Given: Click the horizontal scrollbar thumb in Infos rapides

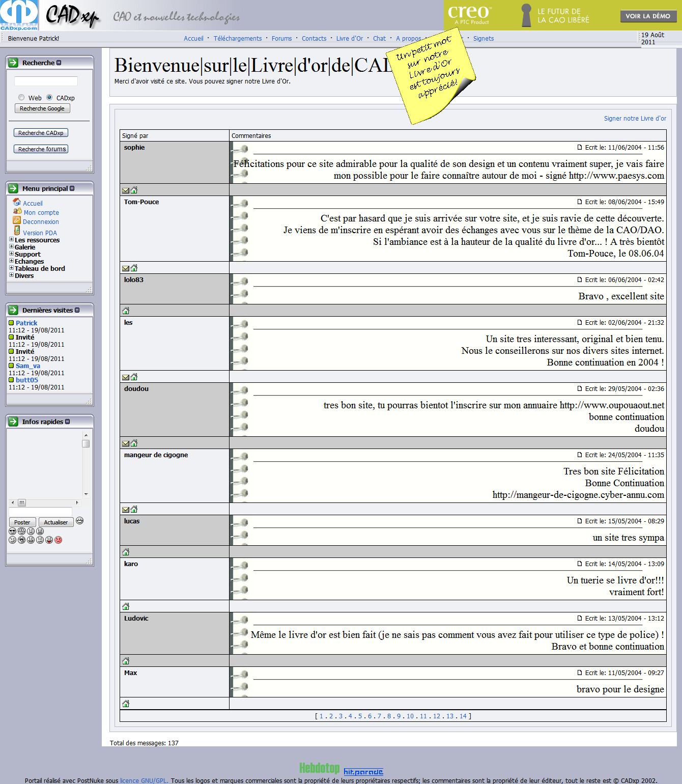Looking at the screenshot, I should 22,502.
